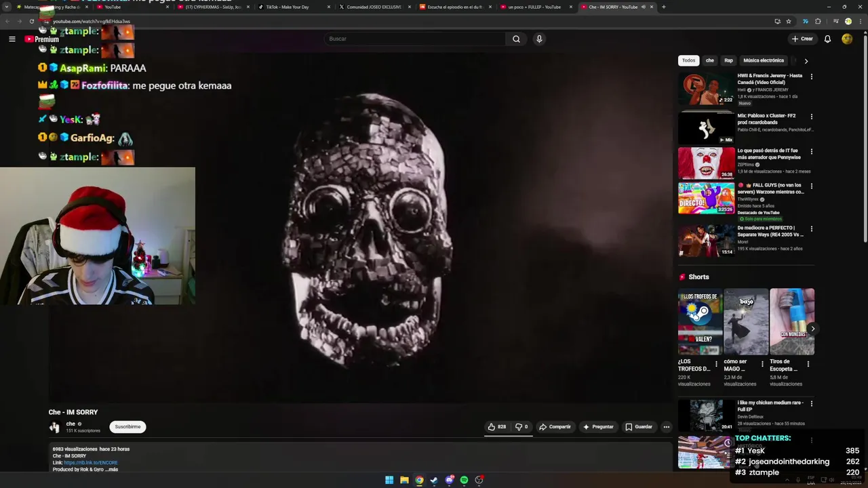868x488 pixels.
Task: Open options for LOS TROFEOS Short
Action: click(716, 364)
